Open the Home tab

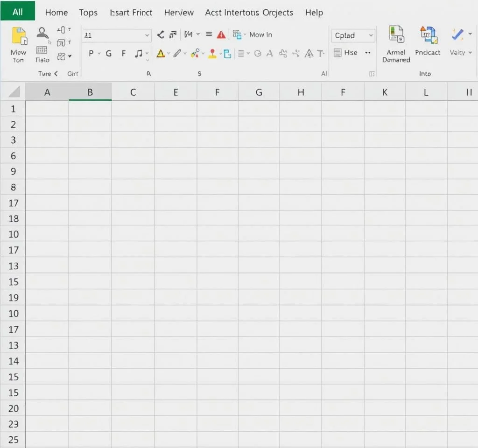[x=56, y=13]
